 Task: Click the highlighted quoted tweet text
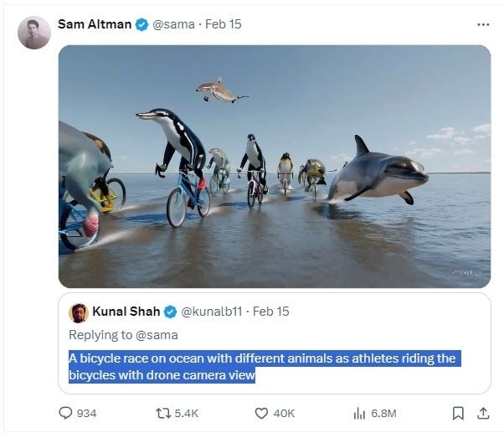pos(261,367)
